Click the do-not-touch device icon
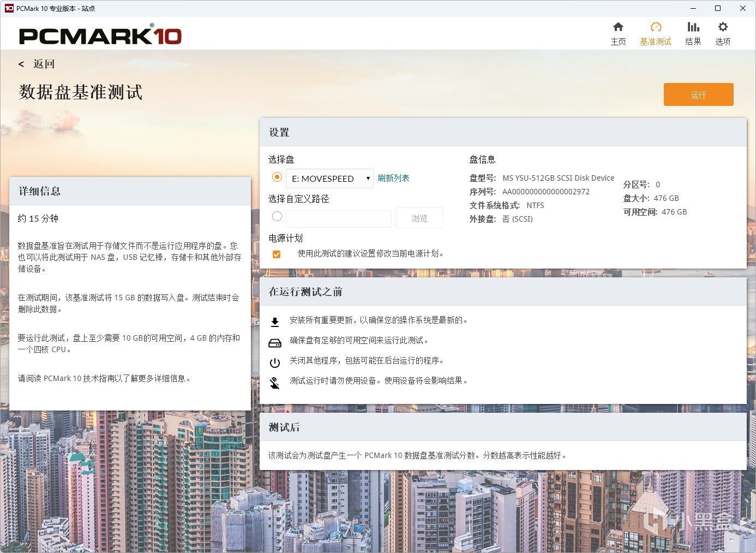This screenshot has width=756, height=553. [x=275, y=383]
